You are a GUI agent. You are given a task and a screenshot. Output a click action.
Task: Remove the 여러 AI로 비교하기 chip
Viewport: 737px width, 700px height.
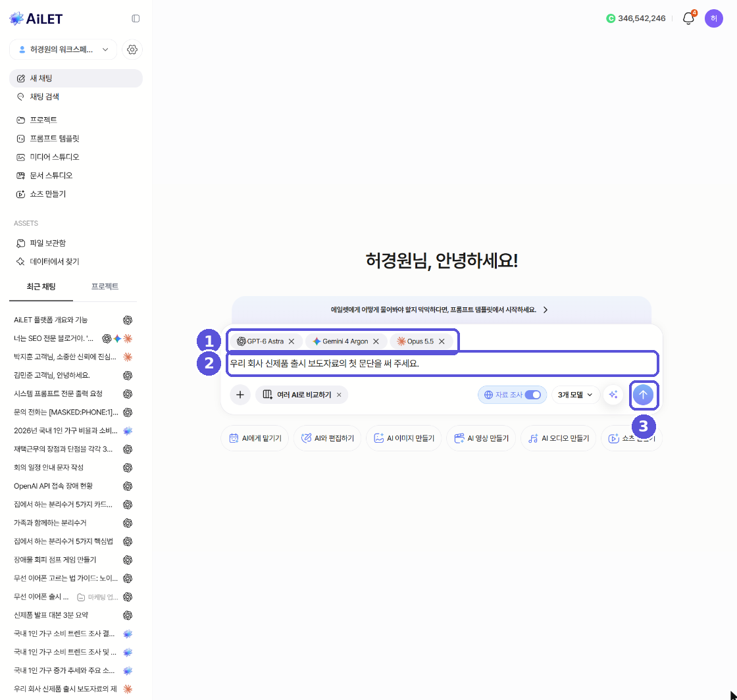339,395
